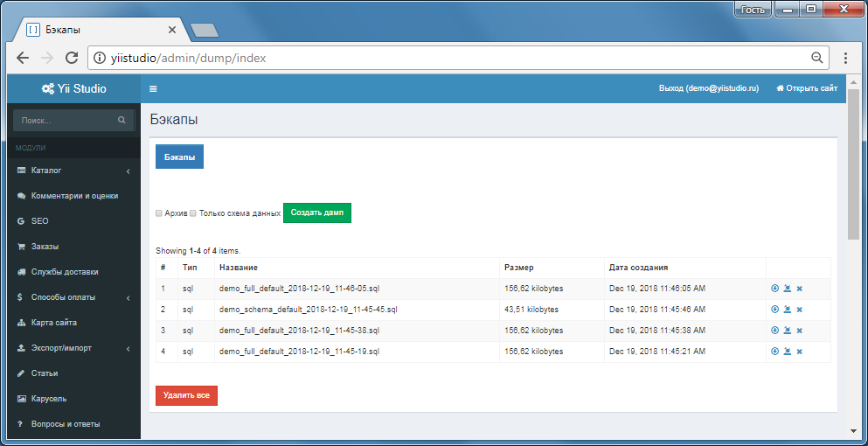Delete the demo_schema_default dump

(x=799, y=310)
